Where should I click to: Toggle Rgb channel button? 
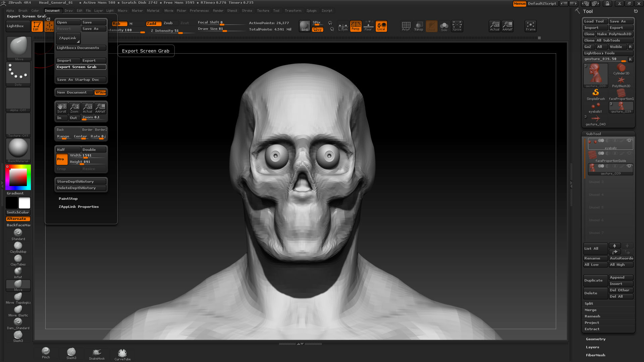(x=119, y=23)
